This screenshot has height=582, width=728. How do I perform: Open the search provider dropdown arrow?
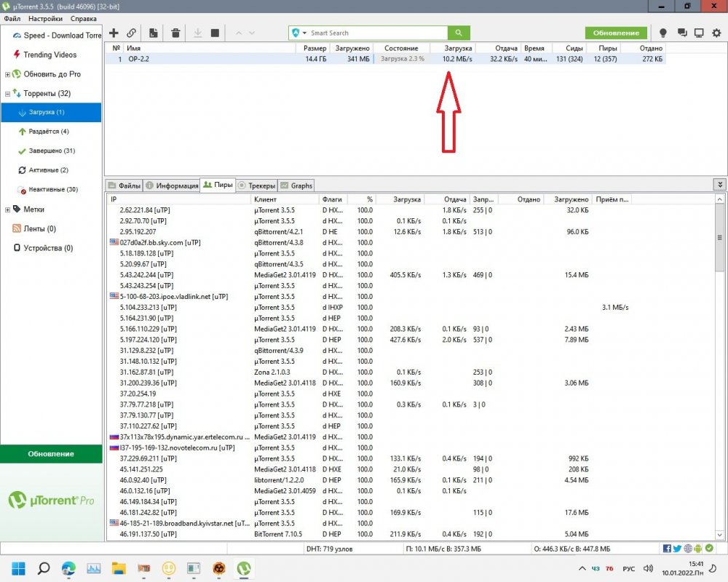point(304,33)
